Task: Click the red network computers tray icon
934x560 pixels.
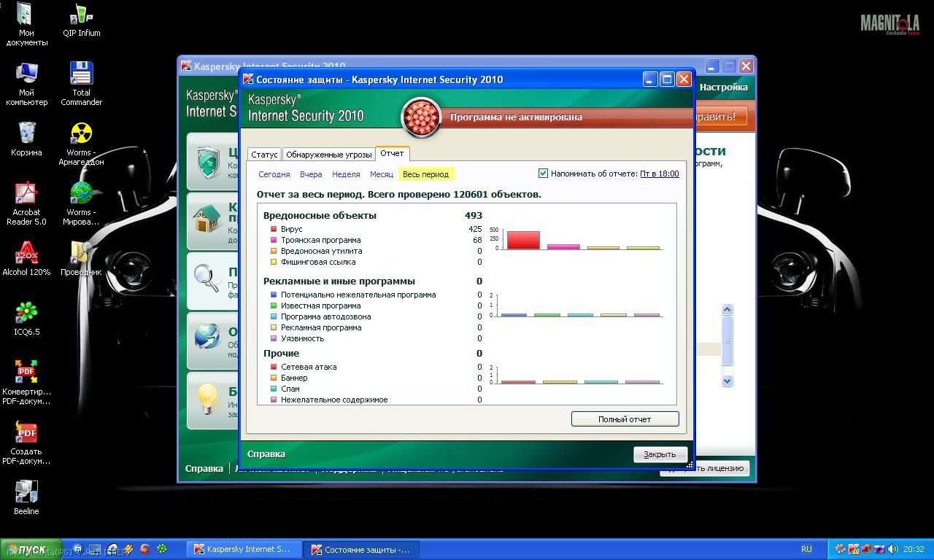Action: 867,549
